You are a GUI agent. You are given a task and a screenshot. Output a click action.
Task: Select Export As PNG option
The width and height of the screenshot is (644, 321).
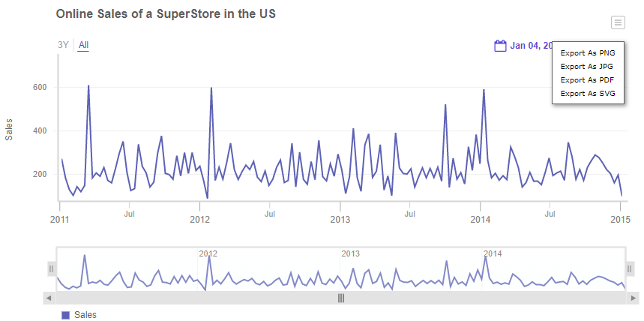pos(588,53)
